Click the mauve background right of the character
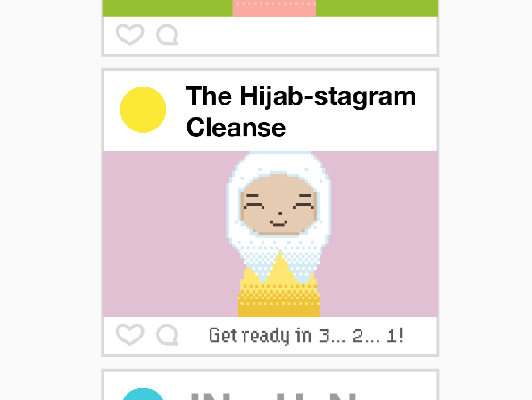Image resolution: width=532 pixels, height=400 pixels. click(384, 233)
